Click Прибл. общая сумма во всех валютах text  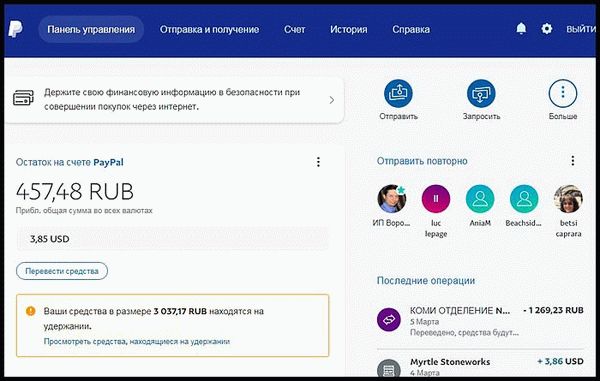84,210
